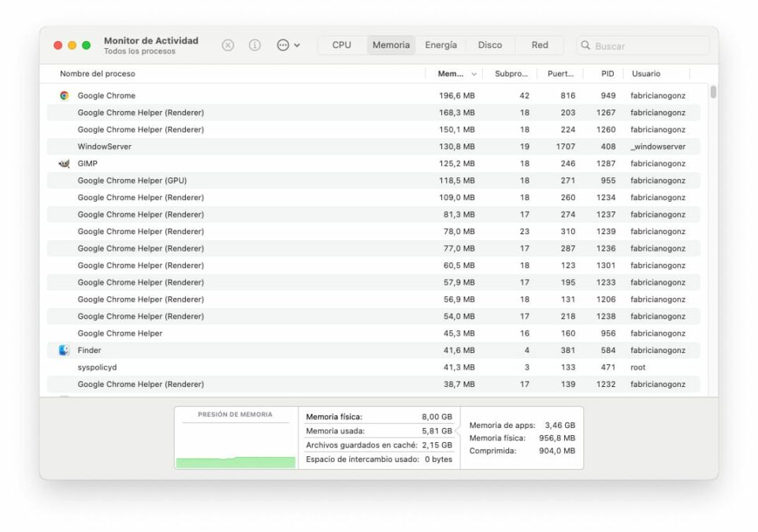This screenshot has height=532, width=758.
Task: Switch to the Energía tab
Action: [441, 45]
